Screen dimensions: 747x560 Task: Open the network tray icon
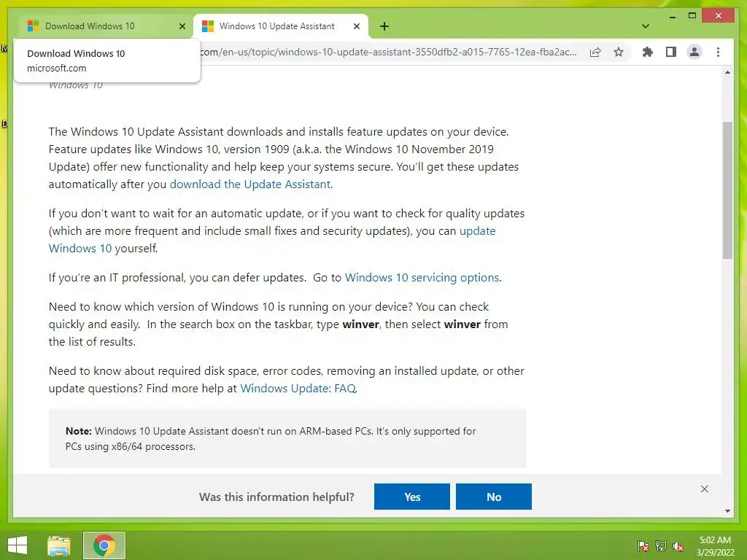click(x=661, y=546)
